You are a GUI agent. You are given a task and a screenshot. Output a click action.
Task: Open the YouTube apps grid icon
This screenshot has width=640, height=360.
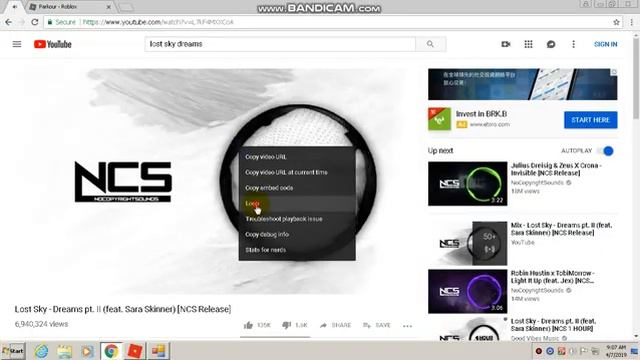coord(528,44)
